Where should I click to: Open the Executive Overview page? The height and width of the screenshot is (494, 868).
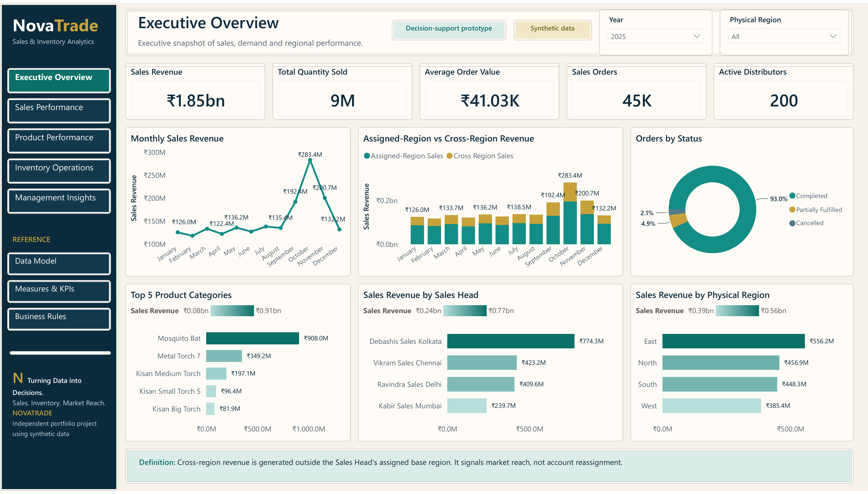(x=59, y=80)
